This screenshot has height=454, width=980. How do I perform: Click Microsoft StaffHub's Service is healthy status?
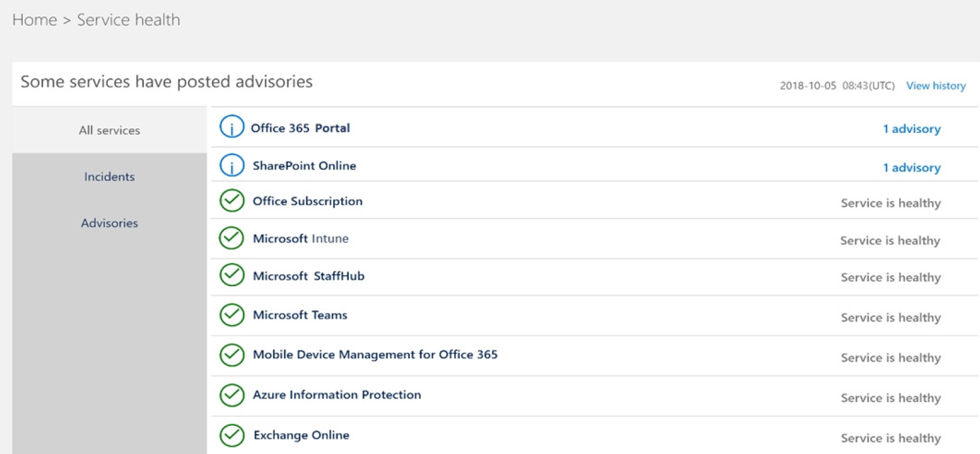(x=891, y=277)
